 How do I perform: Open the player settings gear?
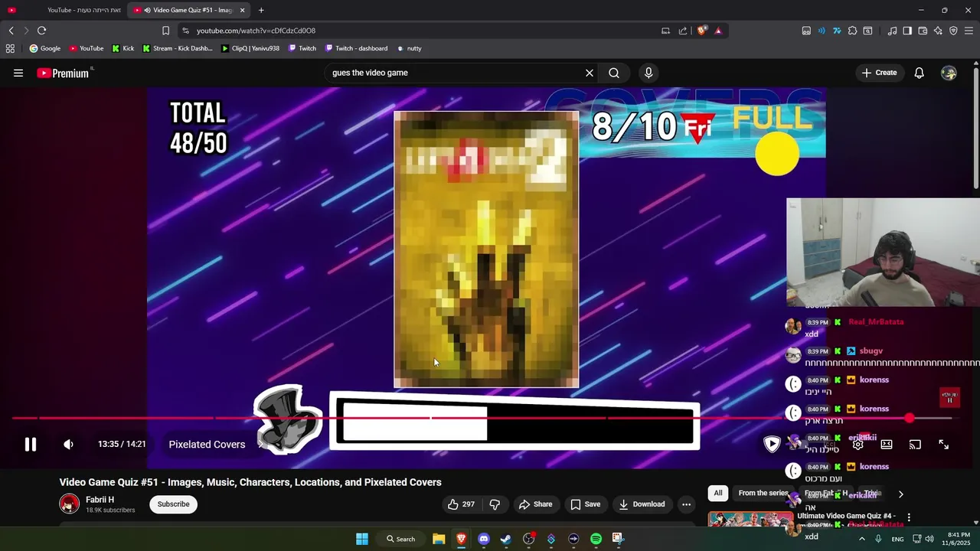pyautogui.click(x=858, y=445)
